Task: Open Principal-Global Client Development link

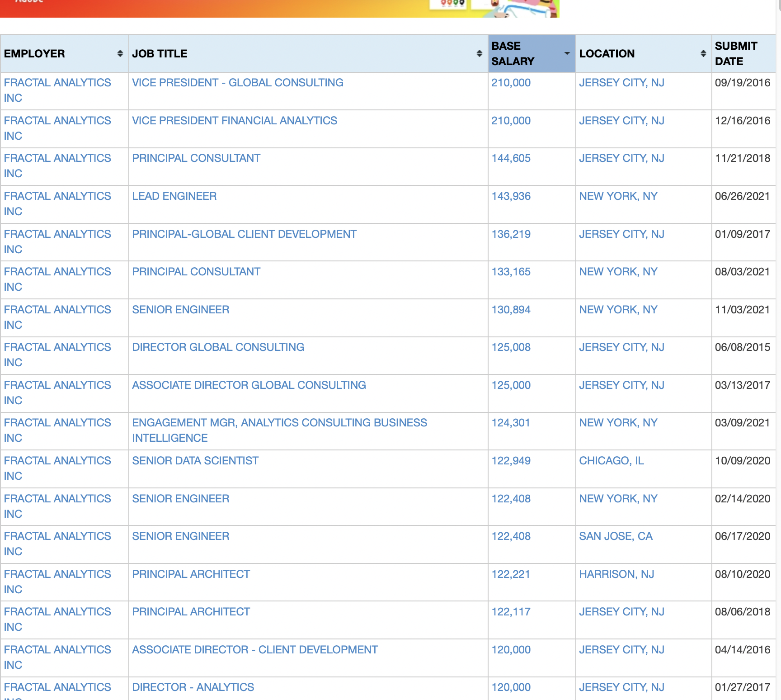Action: (244, 234)
